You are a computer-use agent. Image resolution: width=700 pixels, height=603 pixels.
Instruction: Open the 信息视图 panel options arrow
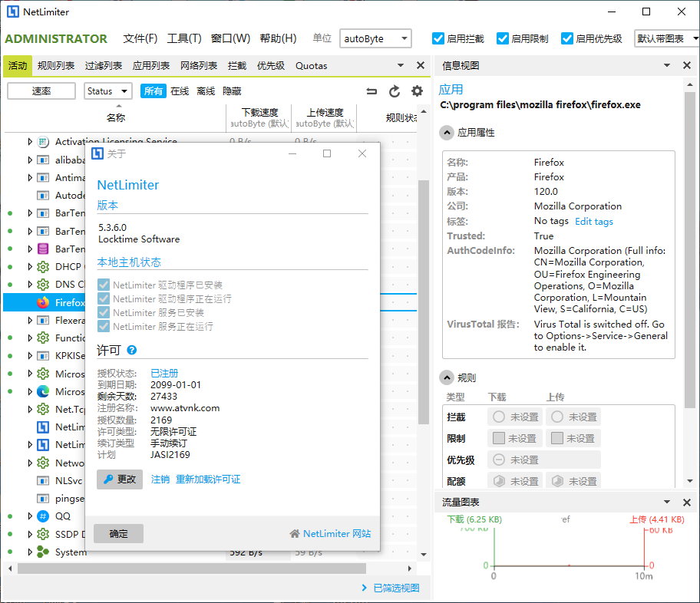[667, 66]
